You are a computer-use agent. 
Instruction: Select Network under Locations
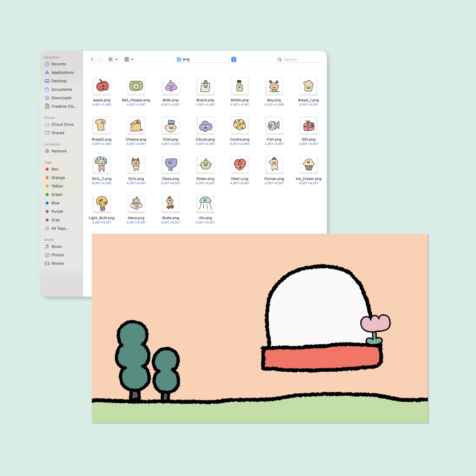[x=56, y=151]
